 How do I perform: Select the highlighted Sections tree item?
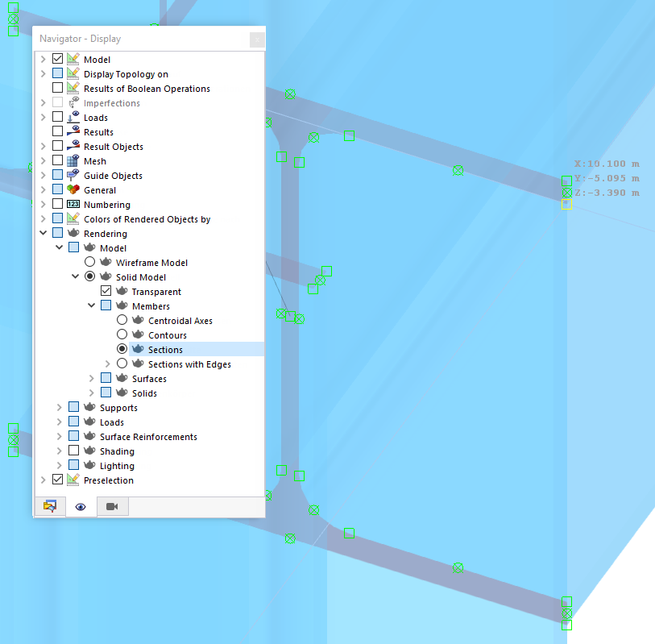[164, 349]
